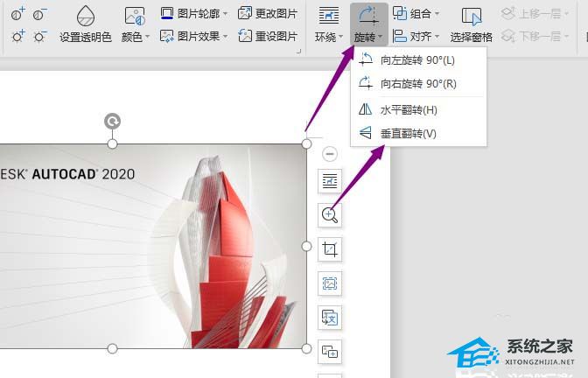
Task: Click the 图片轮廓 outline icon
Action: [x=167, y=13]
